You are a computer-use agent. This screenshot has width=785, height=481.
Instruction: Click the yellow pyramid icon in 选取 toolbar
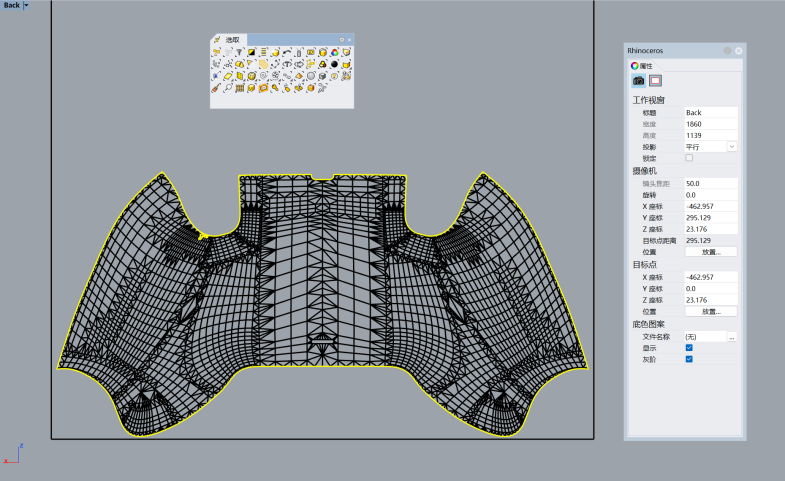point(299,76)
